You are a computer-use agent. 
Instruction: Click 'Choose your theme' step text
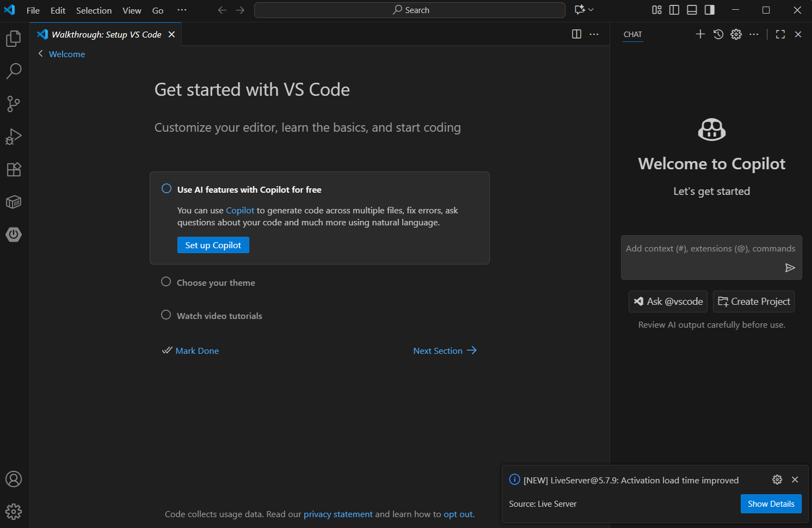coord(216,283)
